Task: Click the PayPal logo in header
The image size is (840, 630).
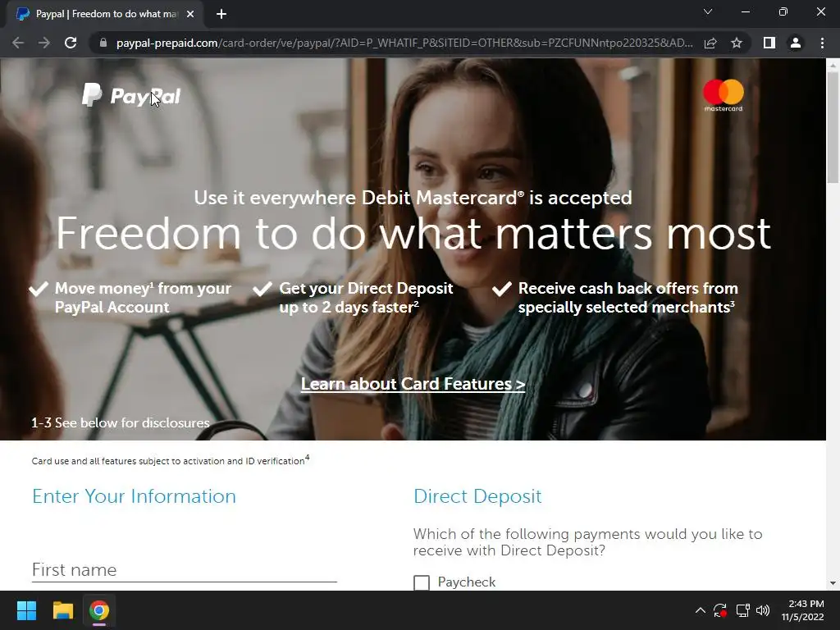Action: pos(131,95)
